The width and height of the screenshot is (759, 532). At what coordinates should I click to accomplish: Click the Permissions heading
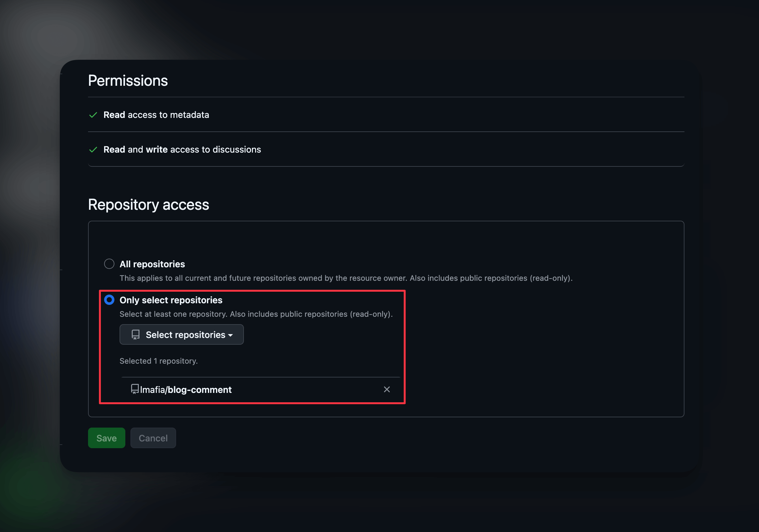(x=128, y=81)
